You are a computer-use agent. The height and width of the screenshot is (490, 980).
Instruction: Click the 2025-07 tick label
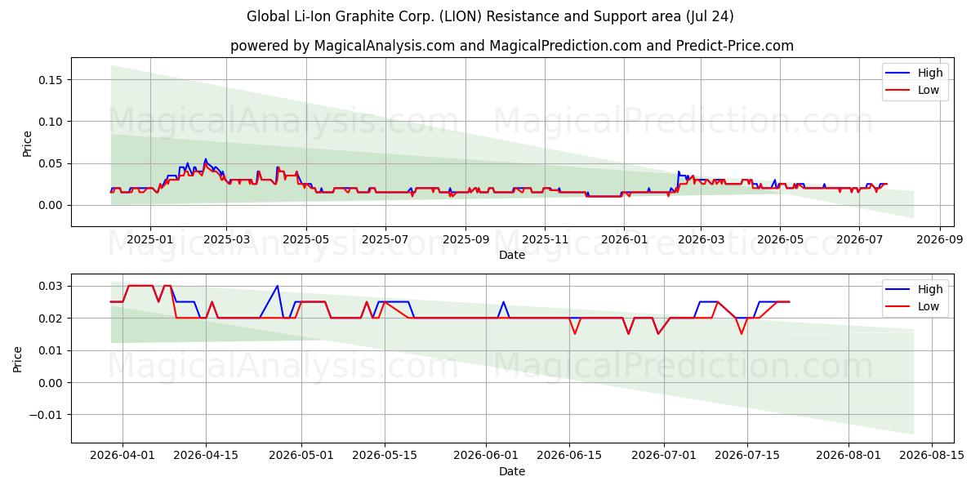pos(385,239)
